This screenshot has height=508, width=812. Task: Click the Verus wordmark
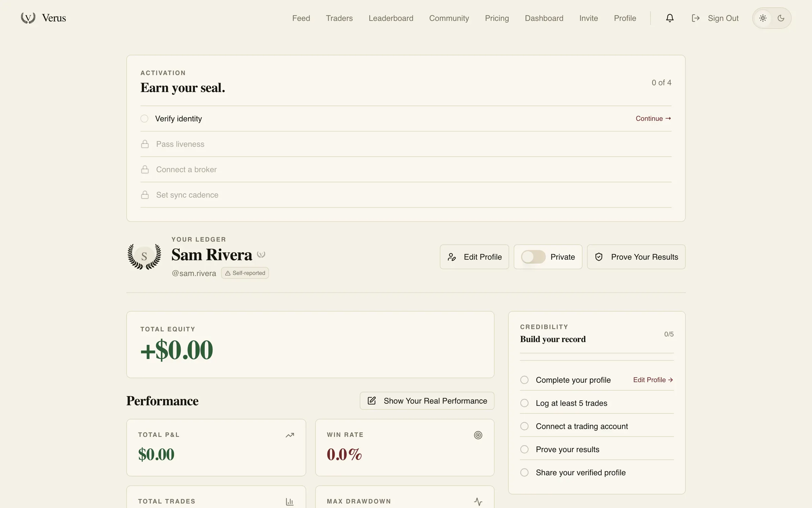[54, 18]
